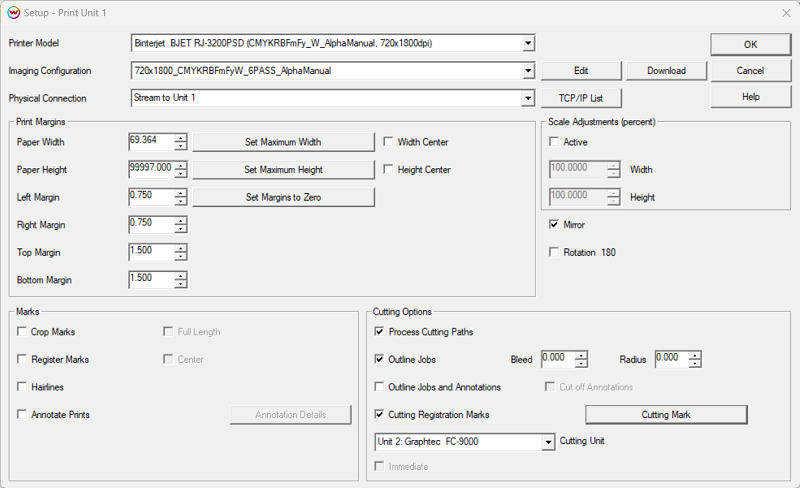Increase Paper Width with up spinner arrow
The height and width of the screenshot is (488, 800).
(x=180, y=137)
